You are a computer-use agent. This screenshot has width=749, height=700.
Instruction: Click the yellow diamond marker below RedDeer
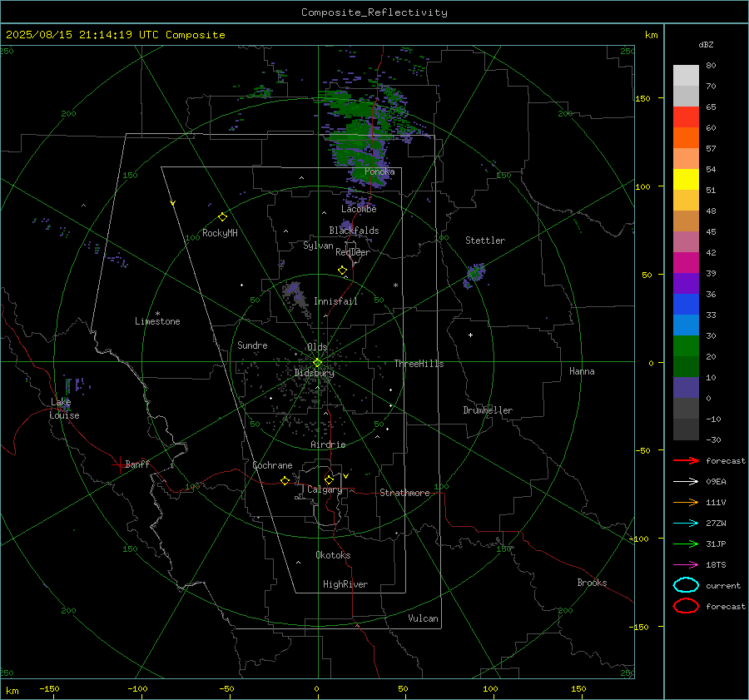pos(342,271)
